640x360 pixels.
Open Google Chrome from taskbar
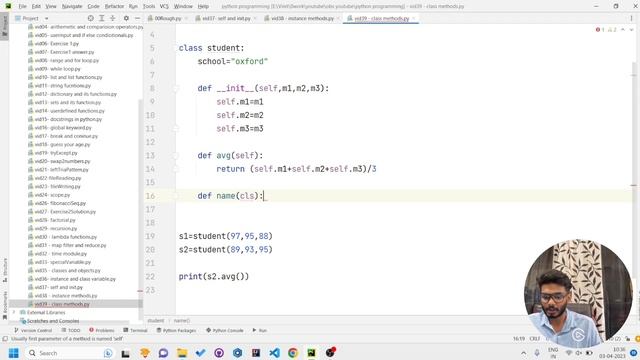pyautogui.click(x=293, y=353)
